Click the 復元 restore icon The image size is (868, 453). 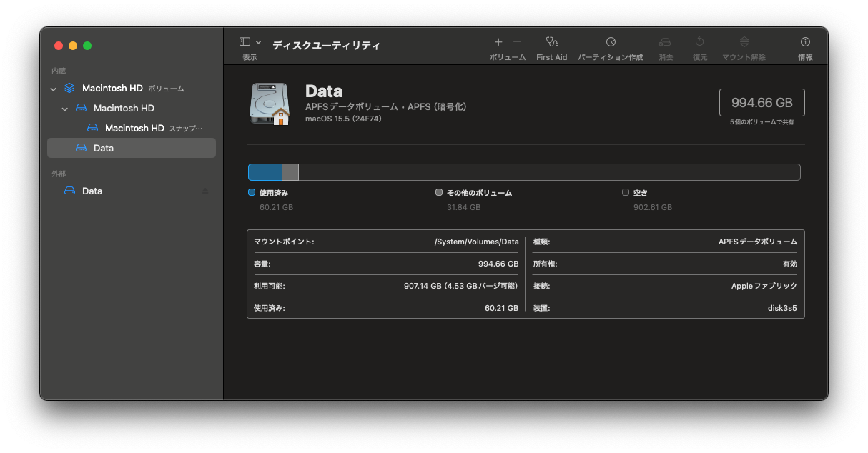tap(700, 42)
